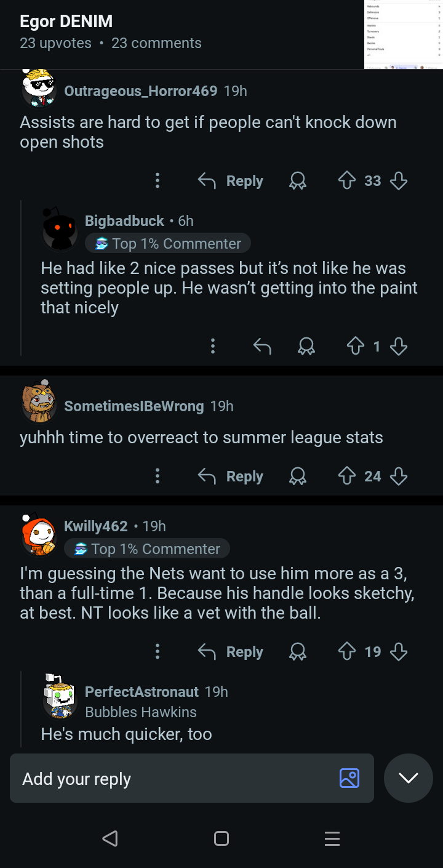Open PerfectAstronaut's user profile

tap(142, 691)
